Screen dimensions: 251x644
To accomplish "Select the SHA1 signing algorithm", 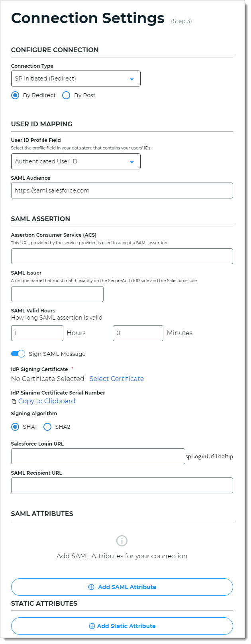I will point(15,427).
